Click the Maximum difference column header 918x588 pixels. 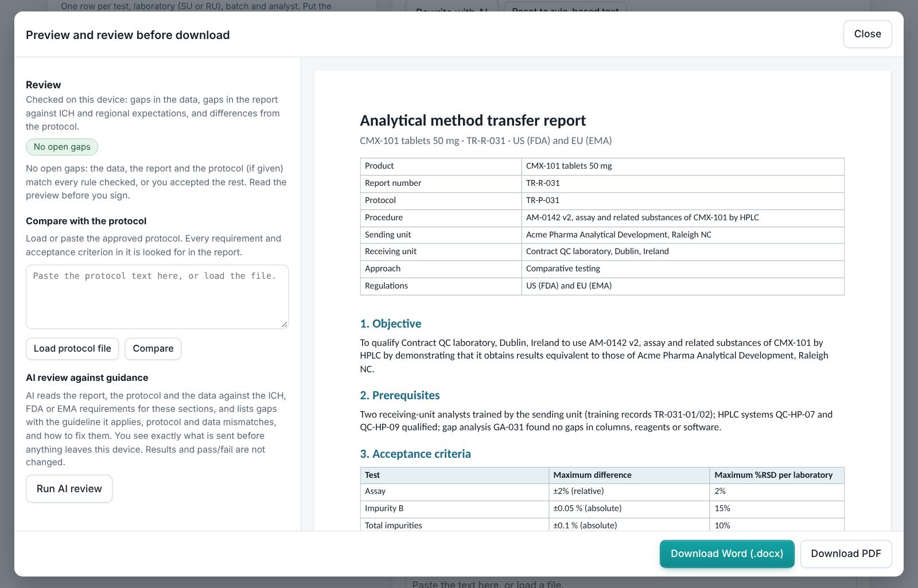click(629, 475)
